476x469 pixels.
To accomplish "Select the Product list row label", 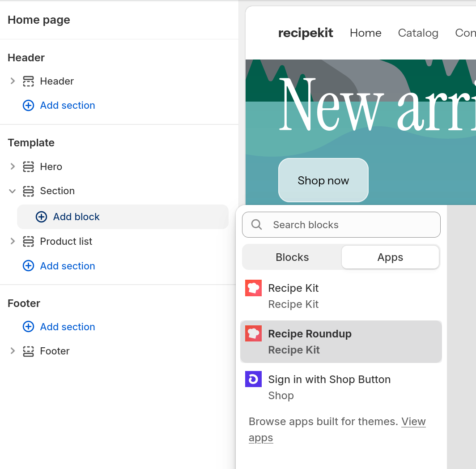I will point(66,241).
